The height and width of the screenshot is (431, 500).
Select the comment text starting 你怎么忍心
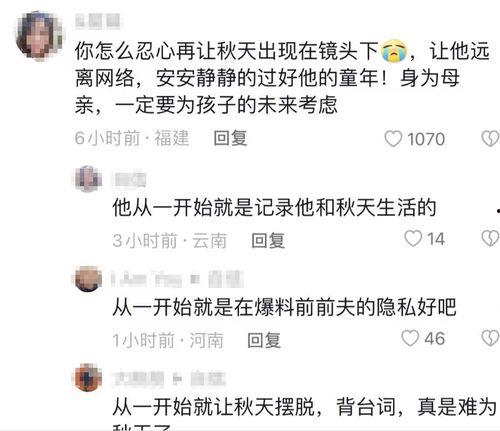point(282,78)
